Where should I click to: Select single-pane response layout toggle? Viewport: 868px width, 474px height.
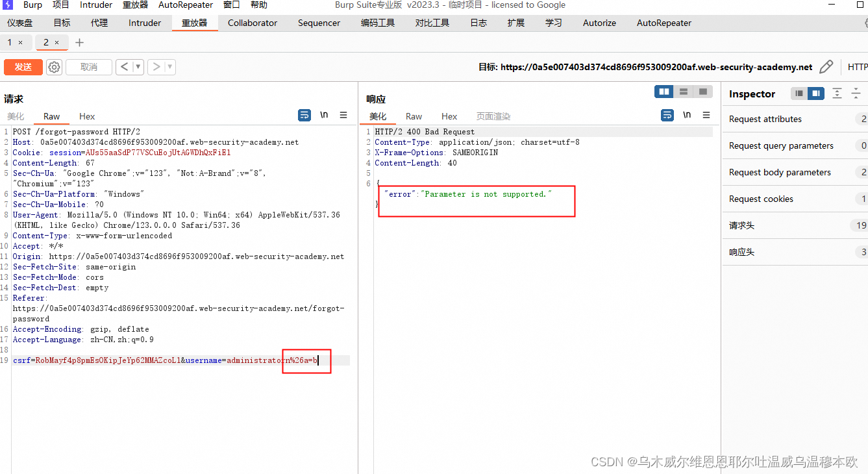pyautogui.click(x=702, y=92)
